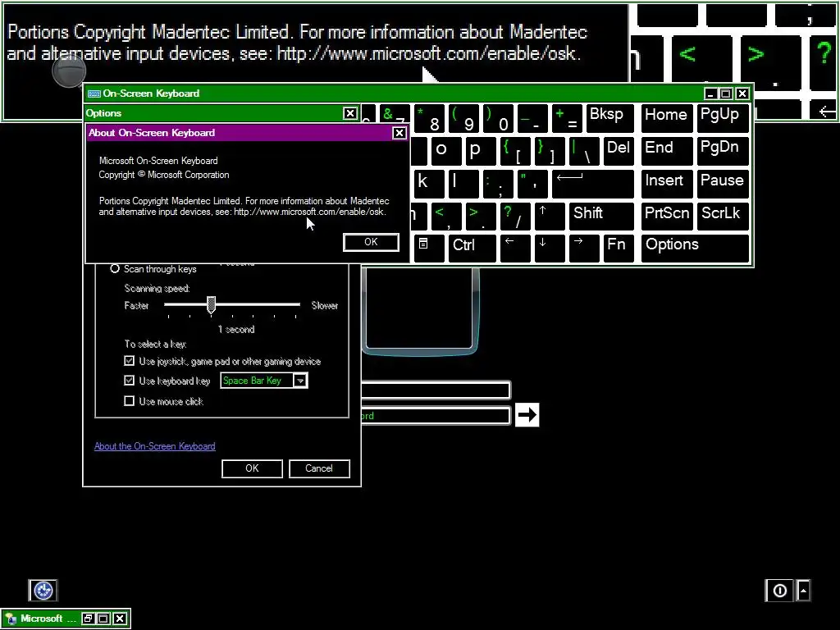Maximize the On-Screen Keyboard window
The image size is (840, 630).
point(726,94)
